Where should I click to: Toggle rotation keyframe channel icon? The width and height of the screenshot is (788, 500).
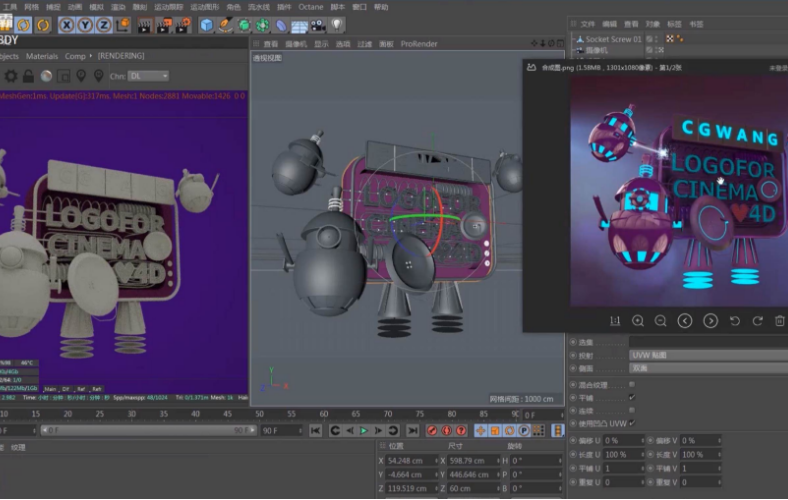(x=510, y=431)
